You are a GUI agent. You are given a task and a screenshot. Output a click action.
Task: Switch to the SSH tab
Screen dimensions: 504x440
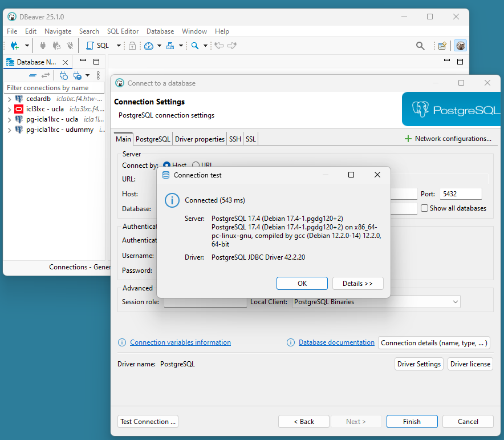click(x=235, y=139)
